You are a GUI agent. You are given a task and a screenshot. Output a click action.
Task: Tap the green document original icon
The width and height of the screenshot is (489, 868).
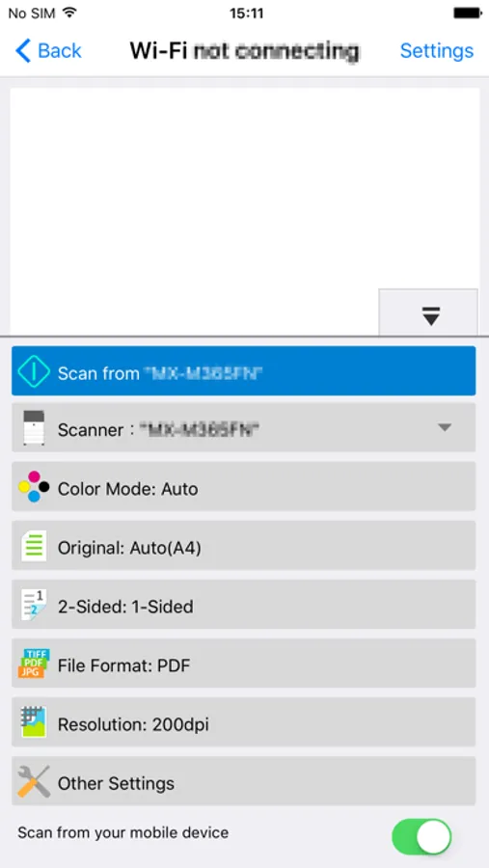(x=34, y=546)
